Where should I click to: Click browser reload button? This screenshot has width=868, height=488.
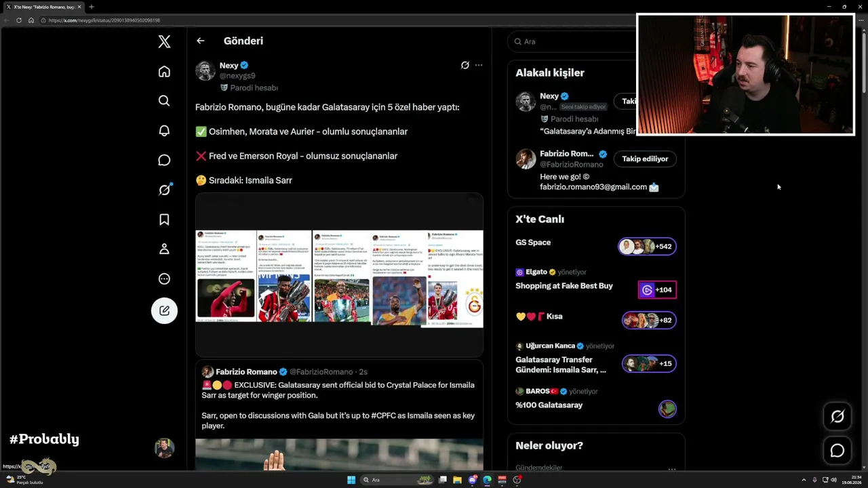click(x=19, y=20)
